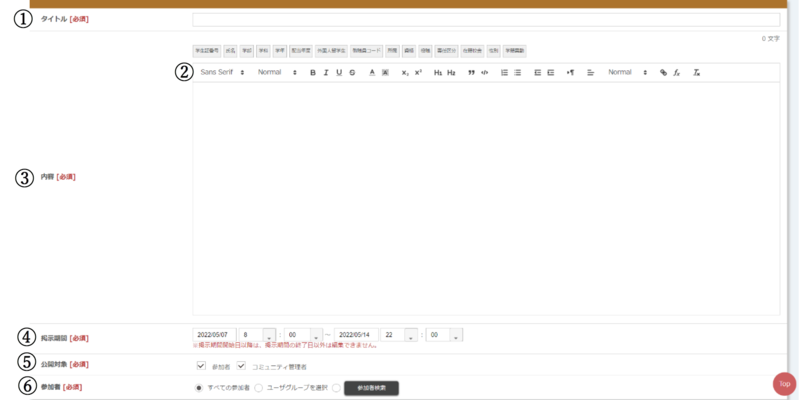Insert a hyperlink with link icon
This screenshot has height=400, width=800.
point(663,73)
